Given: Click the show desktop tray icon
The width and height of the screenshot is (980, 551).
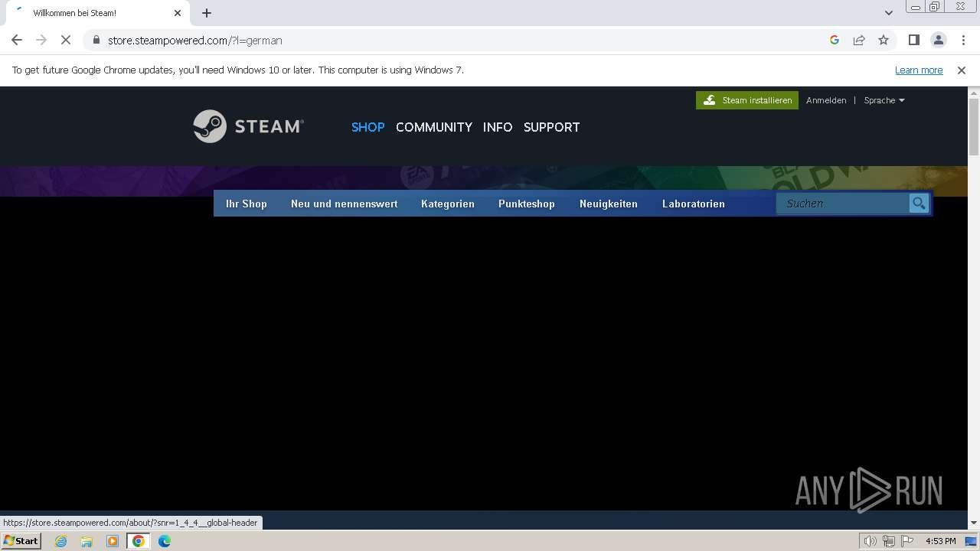Looking at the screenshot, I should tap(971, 541).
